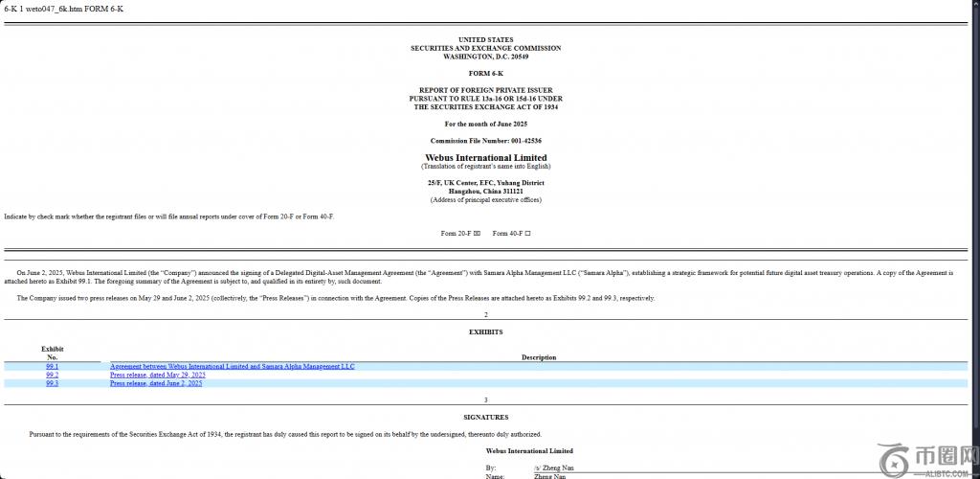Open Press release dated June 2, 2025

156,384
